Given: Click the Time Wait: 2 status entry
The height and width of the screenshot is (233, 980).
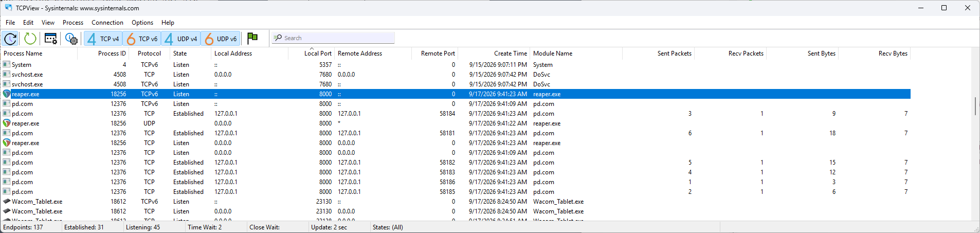Looking at the screenshot, I should 205,227.
